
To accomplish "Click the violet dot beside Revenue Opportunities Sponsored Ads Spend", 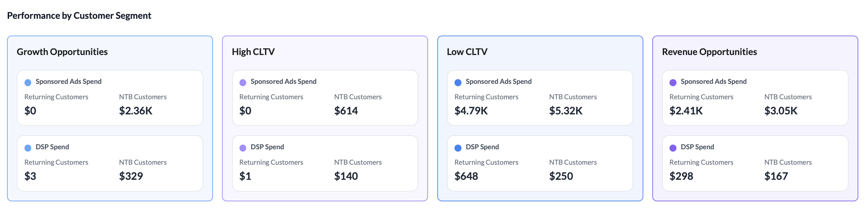I will pos(673,83).
